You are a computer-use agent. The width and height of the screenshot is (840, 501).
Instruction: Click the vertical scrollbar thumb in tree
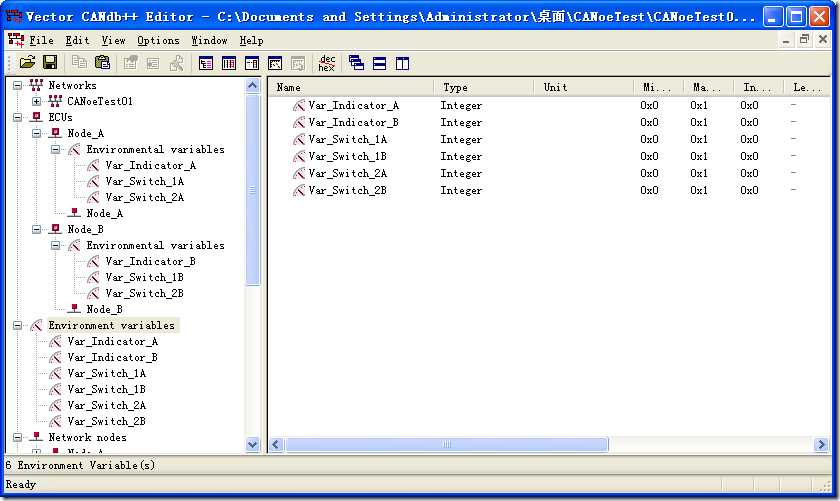(x=252, y=190)
